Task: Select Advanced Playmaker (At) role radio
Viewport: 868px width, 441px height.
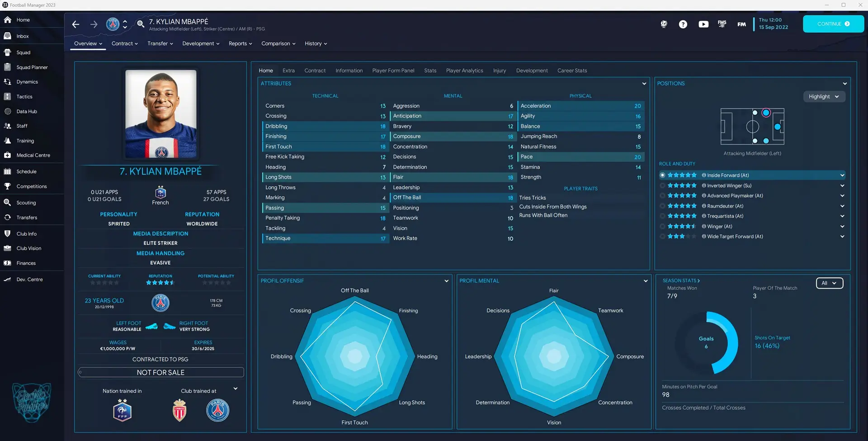Action: 663,196
